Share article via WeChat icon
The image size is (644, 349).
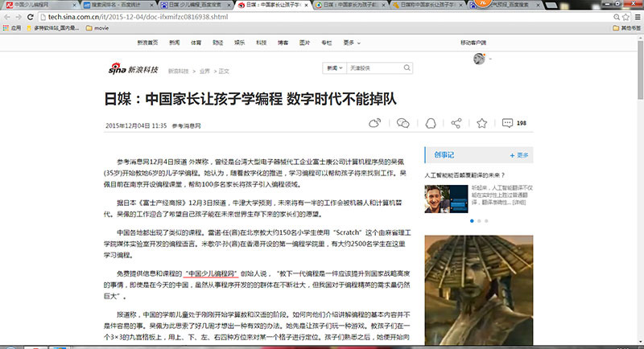tap(402, 123)
